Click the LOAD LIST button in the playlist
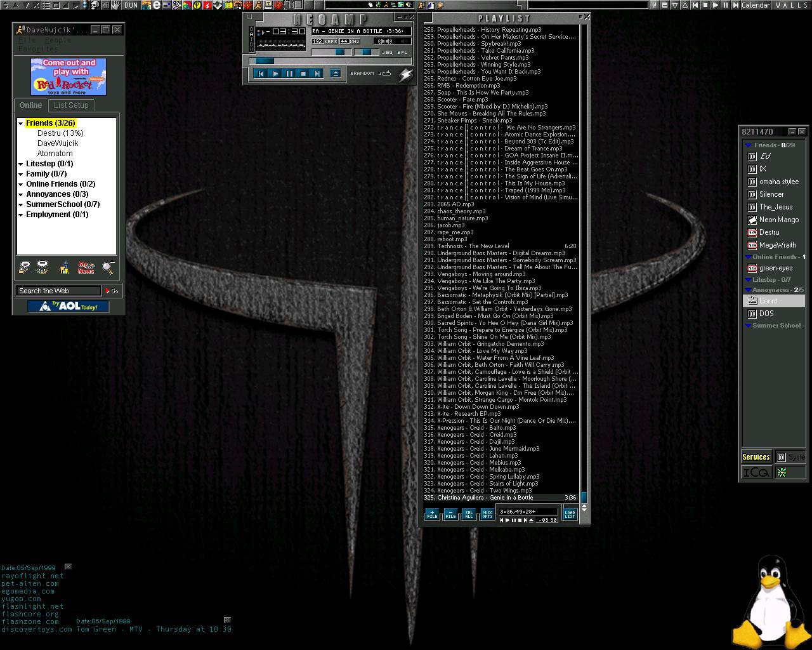 tap(570, 514)
